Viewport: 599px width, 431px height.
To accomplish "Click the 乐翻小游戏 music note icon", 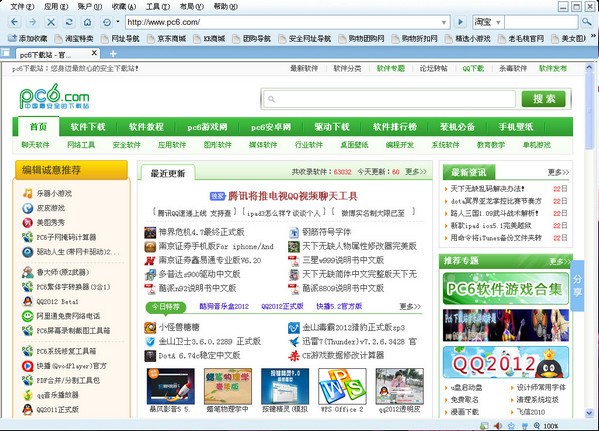I will click(x=28, y=193).
